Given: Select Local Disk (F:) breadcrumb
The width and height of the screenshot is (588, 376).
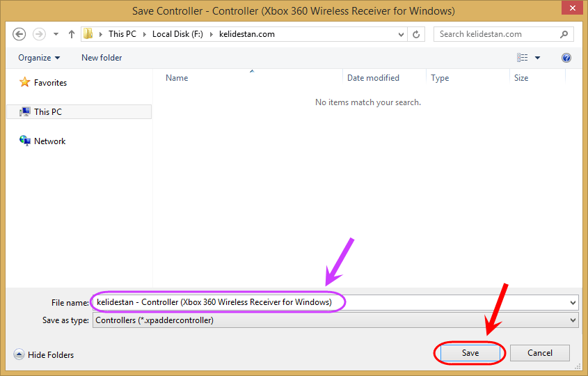Looking at the screenshot, I should 177,34.
